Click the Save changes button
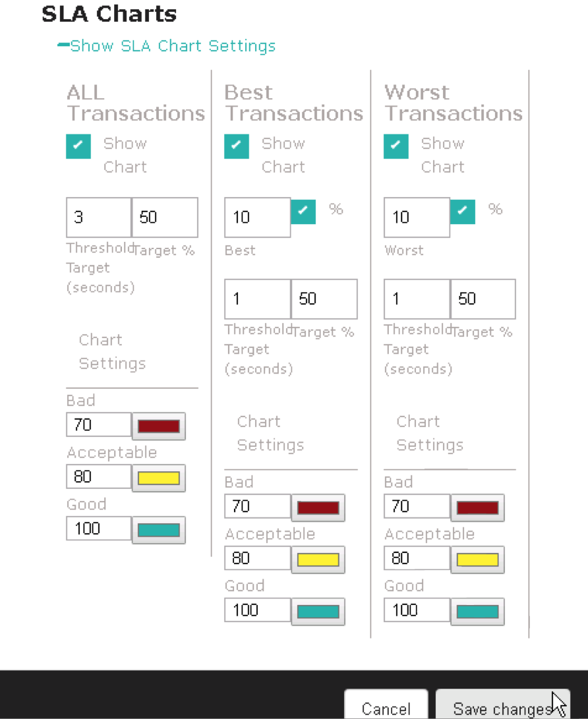 click(503, 705)
